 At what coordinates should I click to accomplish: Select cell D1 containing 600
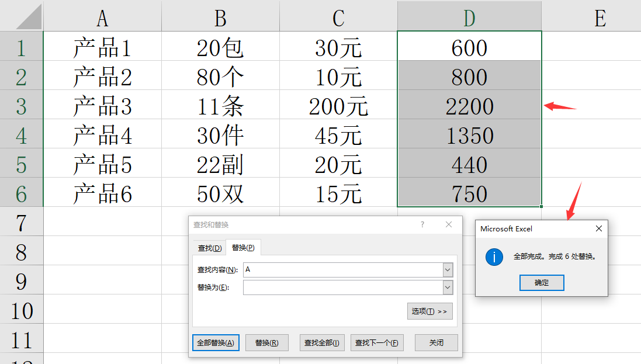[469, 47]
